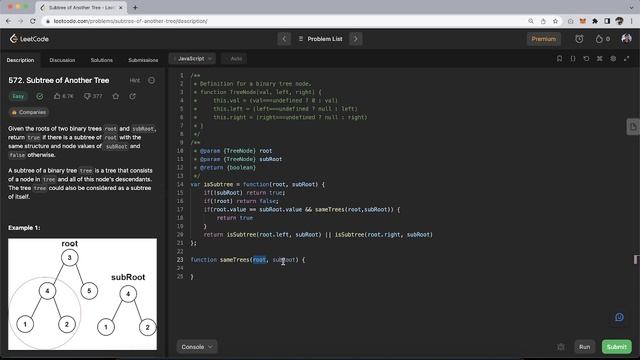Click the icon left of Run button
The height and width of the screenshot is (360, 640).
(x=561, y=347)
